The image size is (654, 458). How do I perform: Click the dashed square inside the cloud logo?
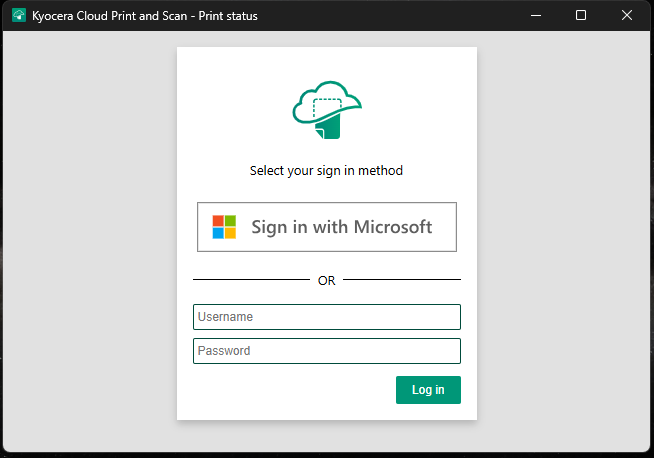pos(327,106)
